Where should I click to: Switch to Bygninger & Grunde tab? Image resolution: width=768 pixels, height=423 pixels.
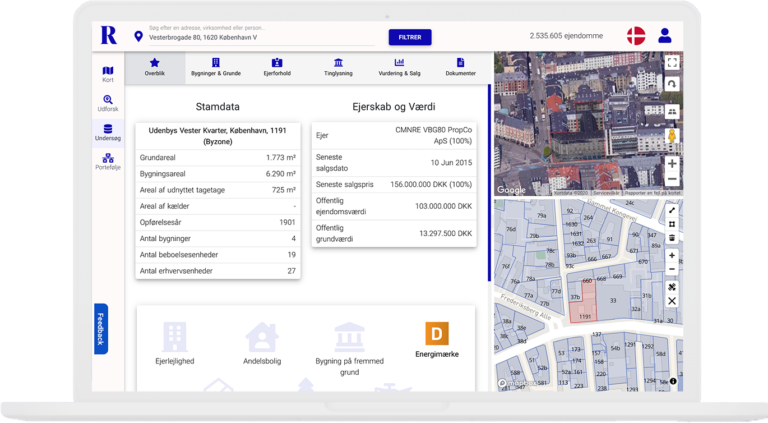(x=216, y=67)
